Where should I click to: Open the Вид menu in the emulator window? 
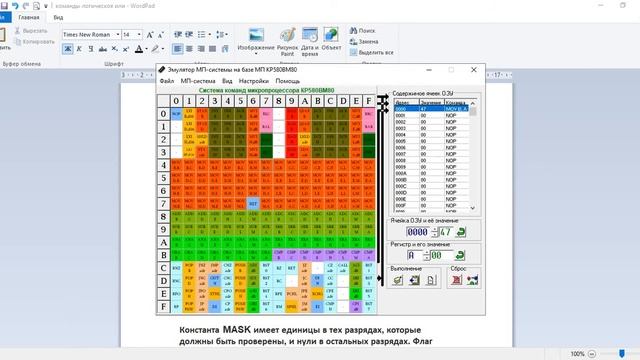[227, 81]
